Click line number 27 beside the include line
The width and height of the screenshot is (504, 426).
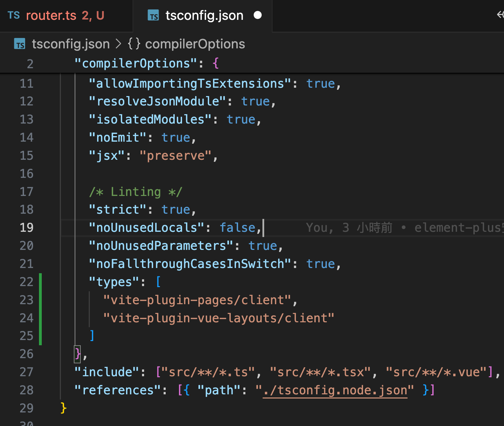pos(26,372)
